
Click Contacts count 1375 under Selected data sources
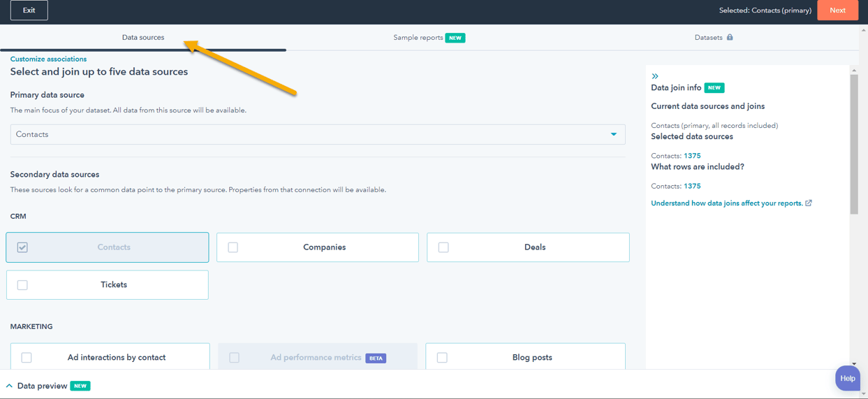click(x=692, y=156)
